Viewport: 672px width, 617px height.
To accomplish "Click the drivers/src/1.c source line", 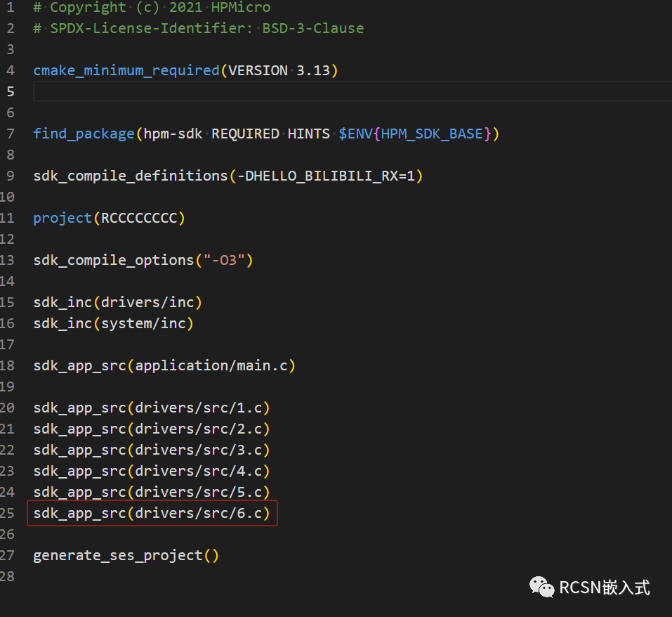I will pyautogui.click(x=152, y=408).
